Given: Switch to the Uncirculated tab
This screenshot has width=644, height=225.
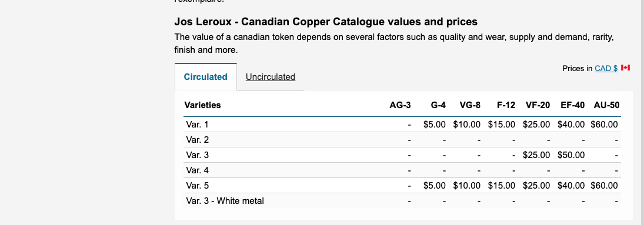Looking at the screenshot, I should 271,77.
